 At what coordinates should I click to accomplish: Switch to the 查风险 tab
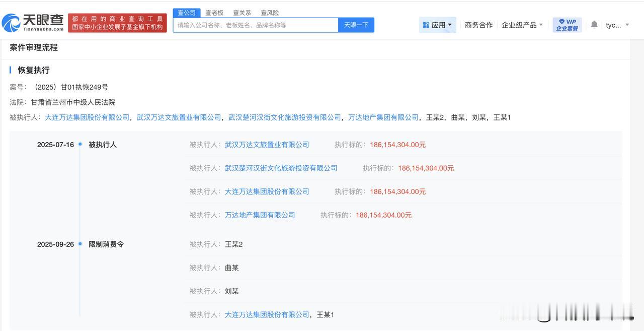click(x=270, y=13)
